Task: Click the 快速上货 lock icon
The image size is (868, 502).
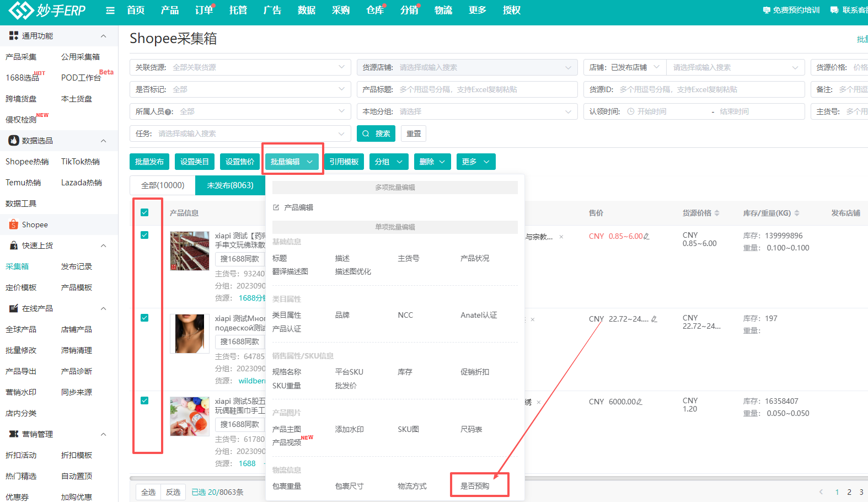Action: (14, 245)
